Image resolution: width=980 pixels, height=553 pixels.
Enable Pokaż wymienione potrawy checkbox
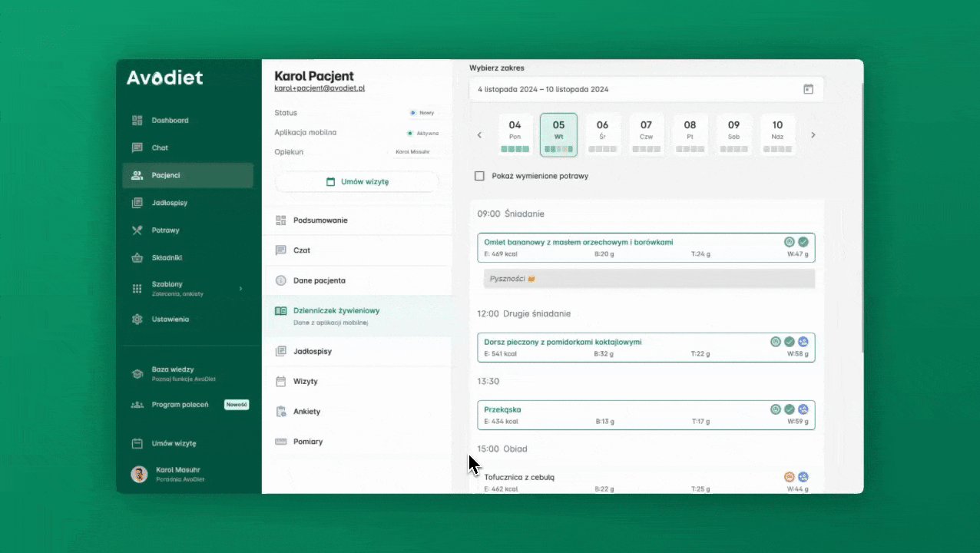click(479, 176)
